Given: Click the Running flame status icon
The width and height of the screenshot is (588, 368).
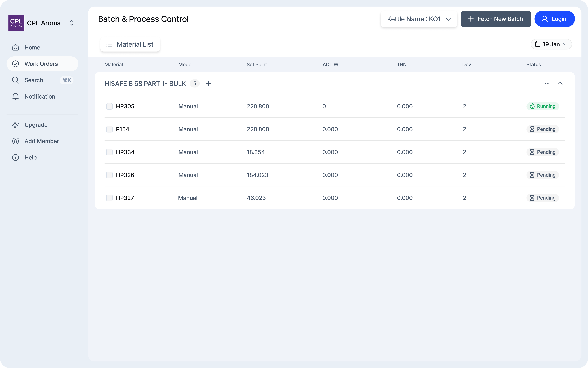Looking at the screenshot, I should click(532, 106).
